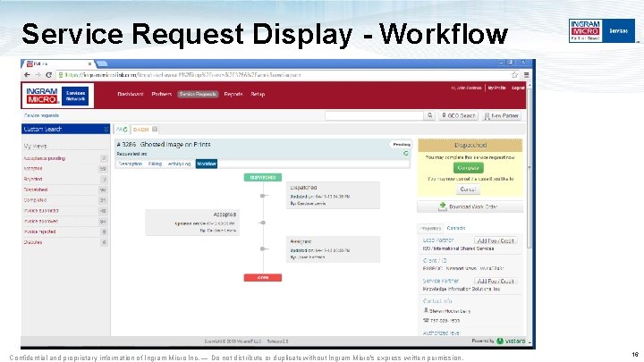This screenshot has width=644, height=362.
Task: Open the Reports menu
Action: (233, 94)
